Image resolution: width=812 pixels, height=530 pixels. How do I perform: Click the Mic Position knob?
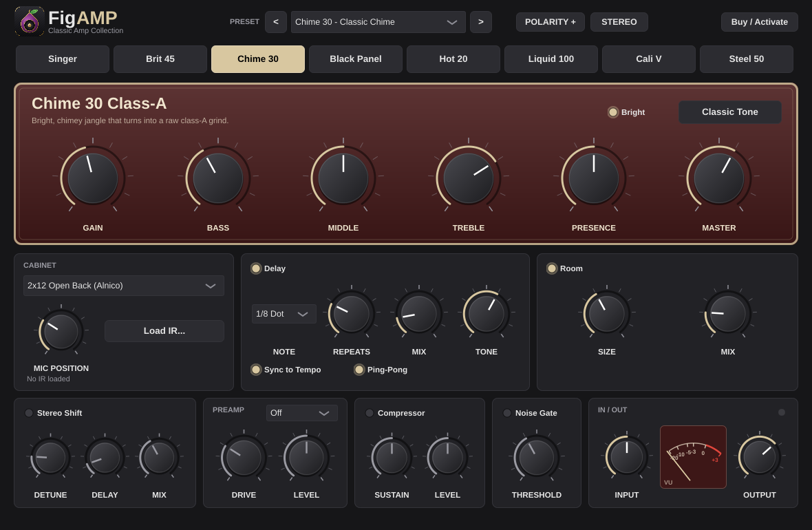(61, 332)
